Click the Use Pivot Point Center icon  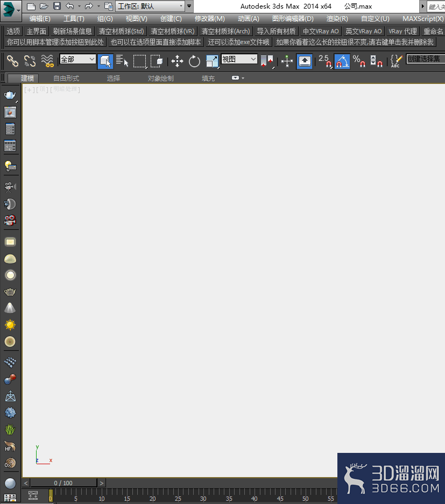tap(267, 61)
